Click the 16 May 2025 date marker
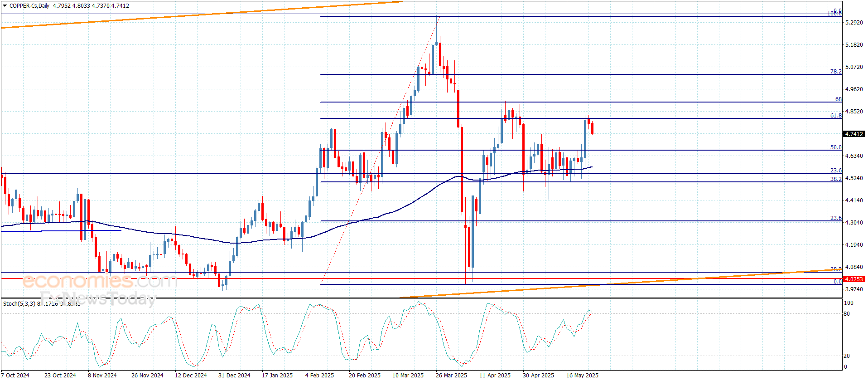Viewport: 868px width, 381px height. (x=582, y=375)
